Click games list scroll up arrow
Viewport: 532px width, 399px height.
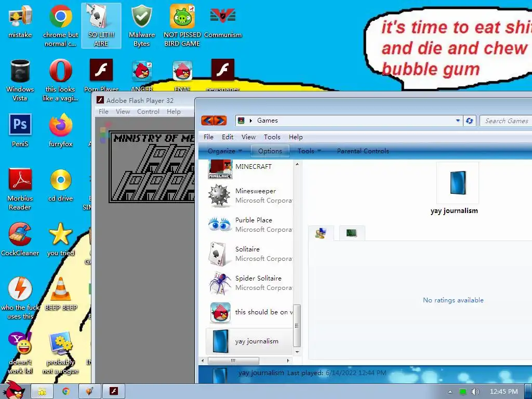[297, 164]
